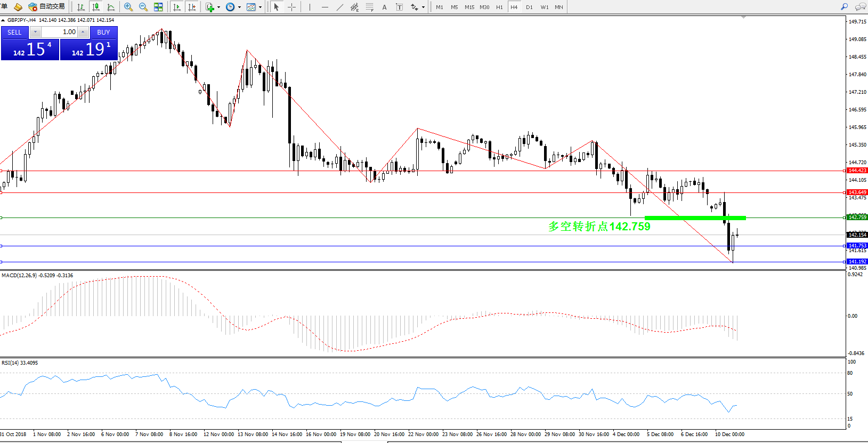Switch chart to line chart mode
Image resolution: width=868 pixels, height=443 pixels.
click(111, 7)
